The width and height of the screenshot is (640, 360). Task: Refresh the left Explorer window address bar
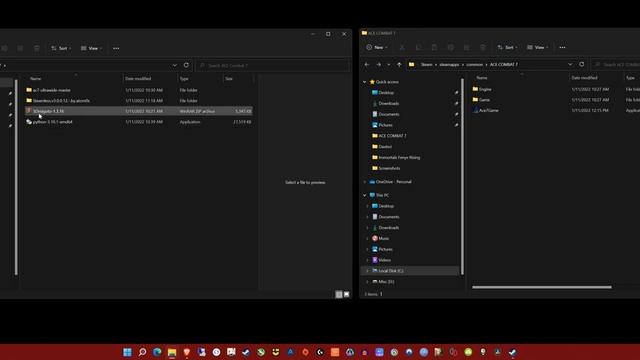(186, 65)
